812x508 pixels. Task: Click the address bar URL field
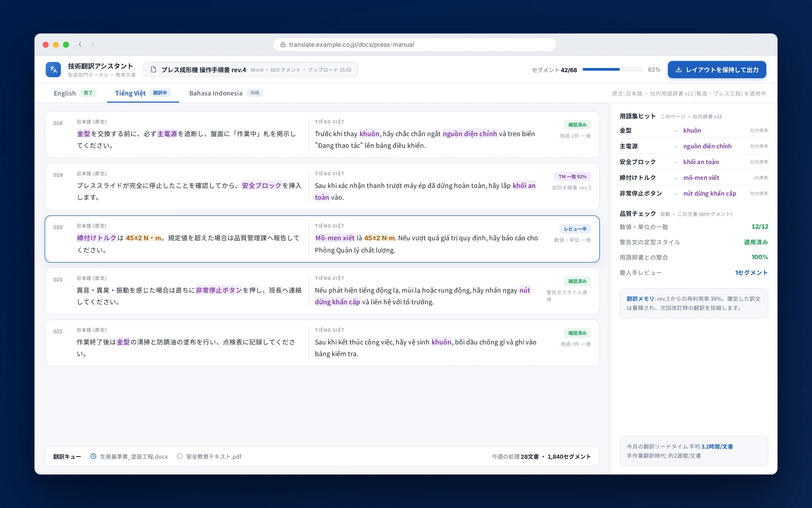click(414, 45)
